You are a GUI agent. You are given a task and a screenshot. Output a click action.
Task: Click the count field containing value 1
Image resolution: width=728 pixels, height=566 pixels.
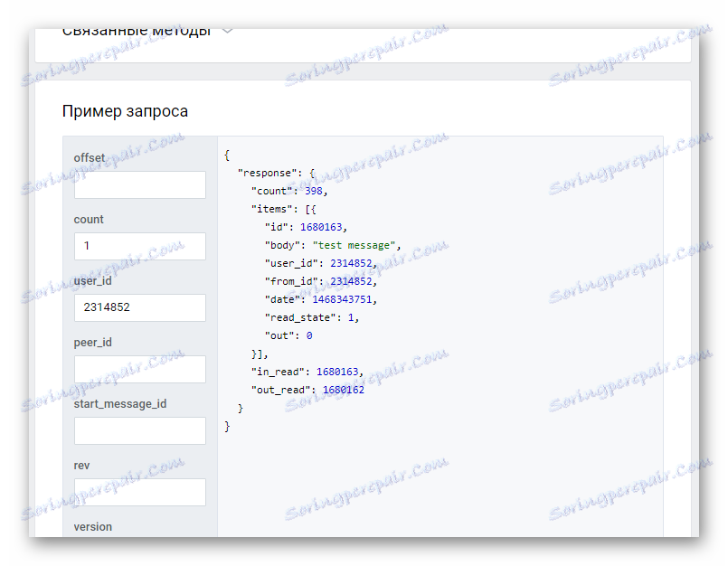coord(139,246)
